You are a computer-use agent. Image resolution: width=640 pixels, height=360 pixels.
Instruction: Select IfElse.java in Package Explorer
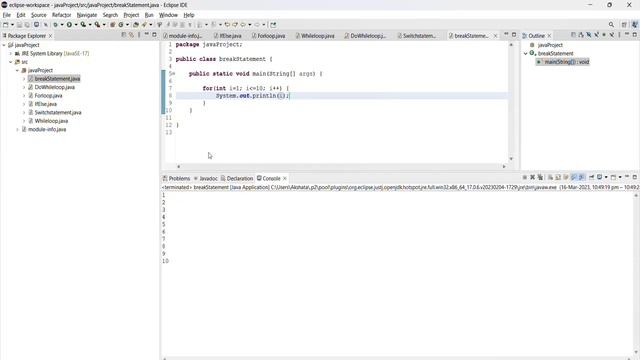click(x=46, y=104)
